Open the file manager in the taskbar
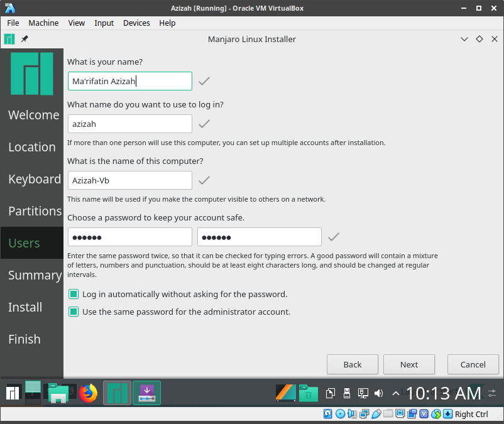Image resolution: width=504 pixels, height=424 pixels. coord(58,393)
